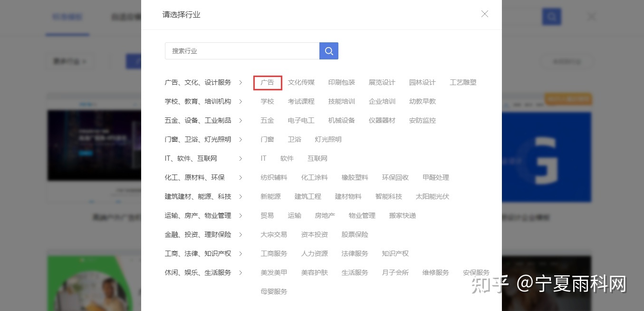
Task: Click the X icon beside the header search
Action: click(x=591, y=16)
